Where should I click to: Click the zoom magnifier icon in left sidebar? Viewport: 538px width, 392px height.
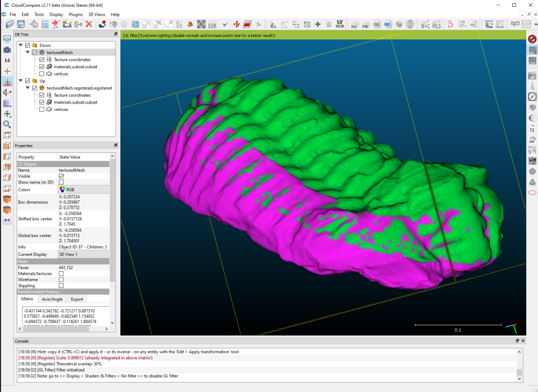pyautogui.click(x=7, y=125)
